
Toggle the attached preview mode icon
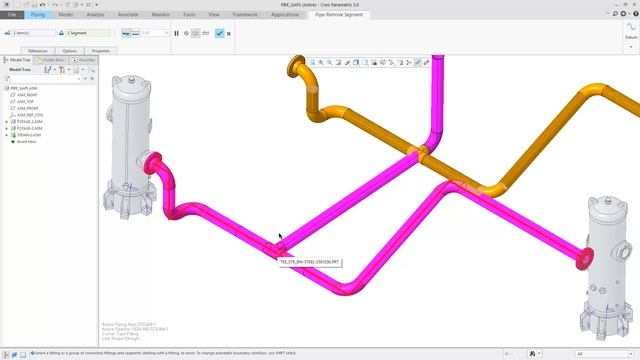point(196,33)
